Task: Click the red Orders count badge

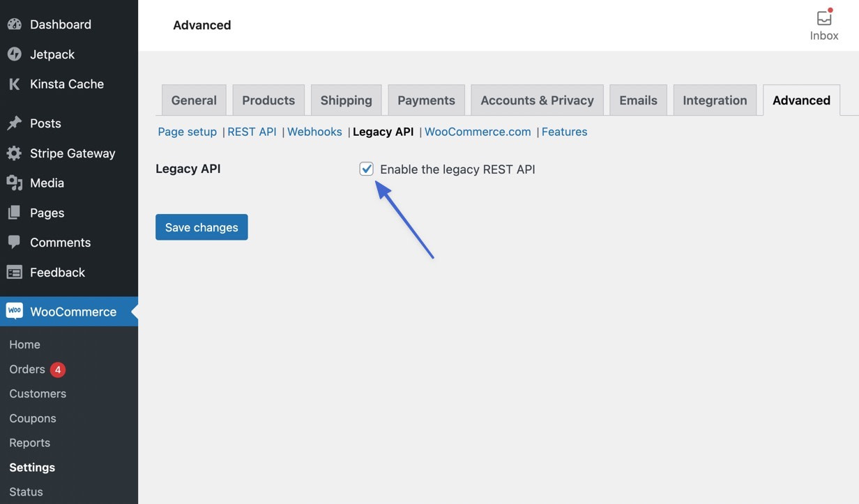Action: (58, 369)
